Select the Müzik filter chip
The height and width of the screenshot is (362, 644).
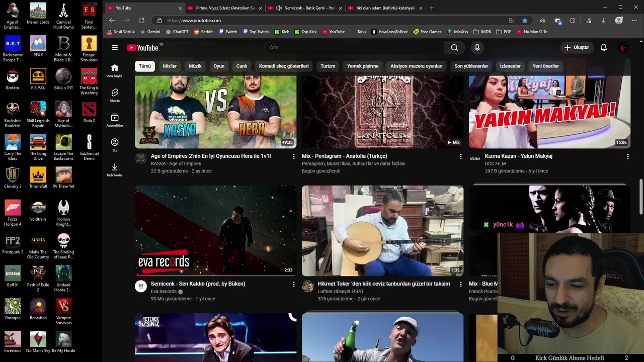pyautogui.click(x=195, y=66)
